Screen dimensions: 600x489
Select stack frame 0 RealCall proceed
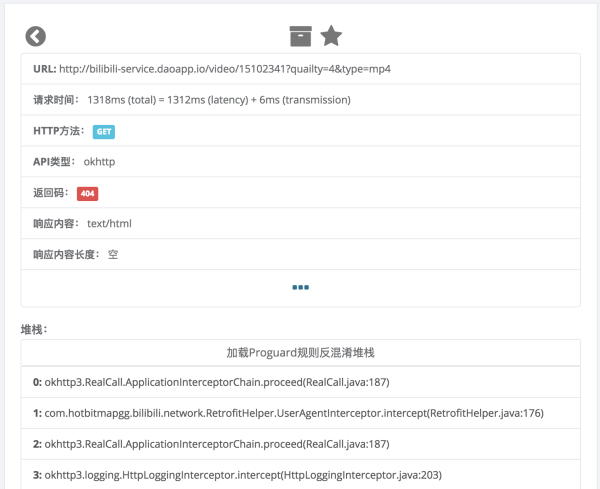pos(212,381)
